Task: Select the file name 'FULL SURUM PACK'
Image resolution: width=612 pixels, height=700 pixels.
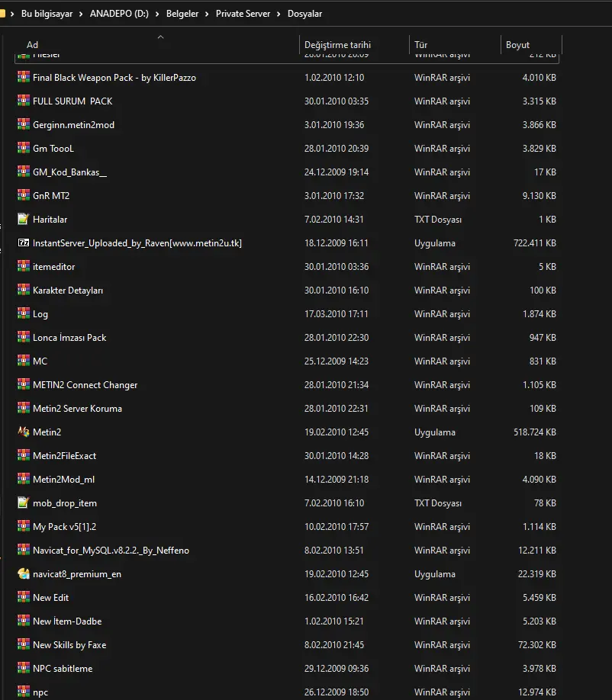Action: pos(72,101)
